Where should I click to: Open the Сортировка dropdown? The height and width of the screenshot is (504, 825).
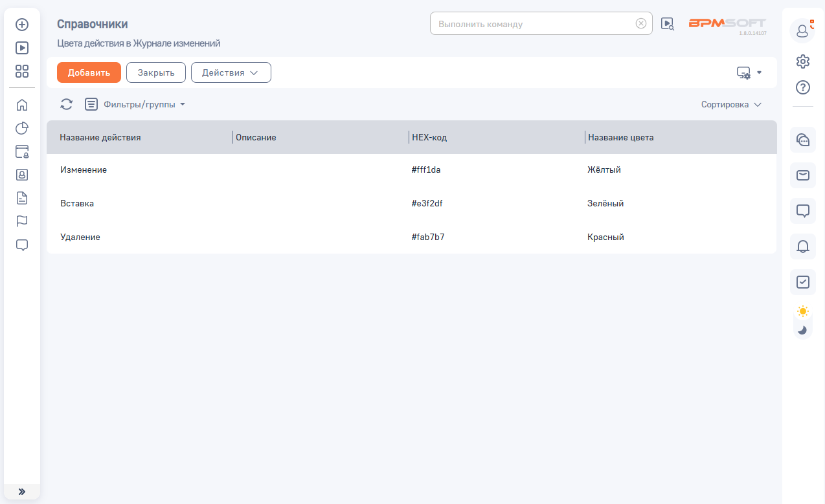[x=730, y=105]
